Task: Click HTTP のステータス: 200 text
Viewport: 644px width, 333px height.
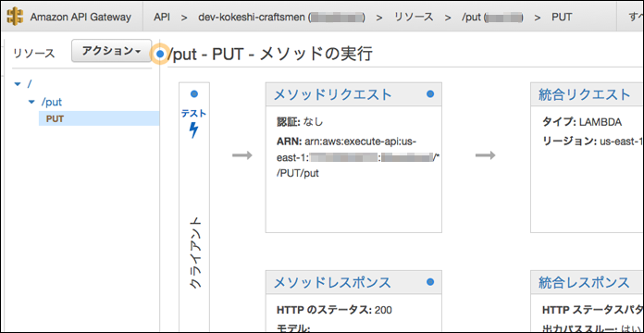Action: 334,310
